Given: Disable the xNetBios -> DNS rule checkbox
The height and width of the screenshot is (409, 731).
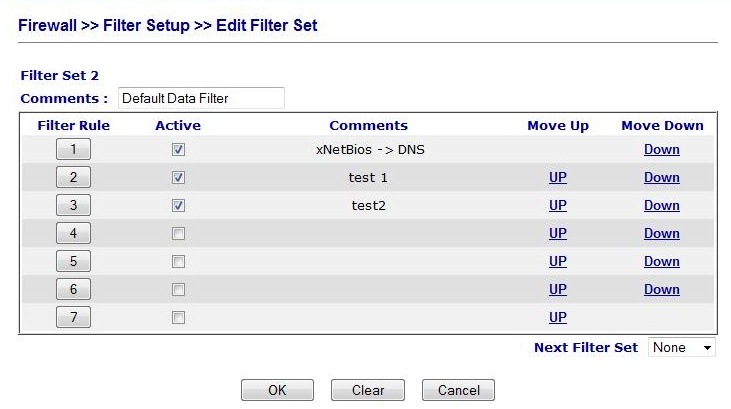Looking at the screenshot, I should [178, 150].
